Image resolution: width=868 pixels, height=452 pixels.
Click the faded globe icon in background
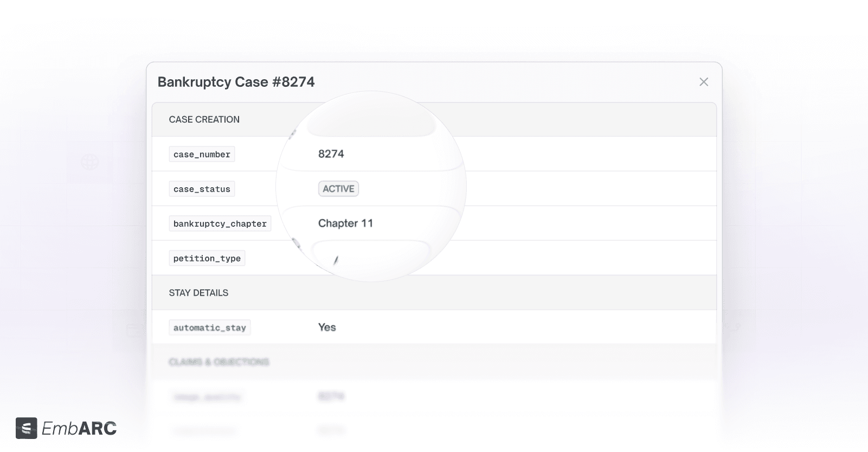[89, 162]
